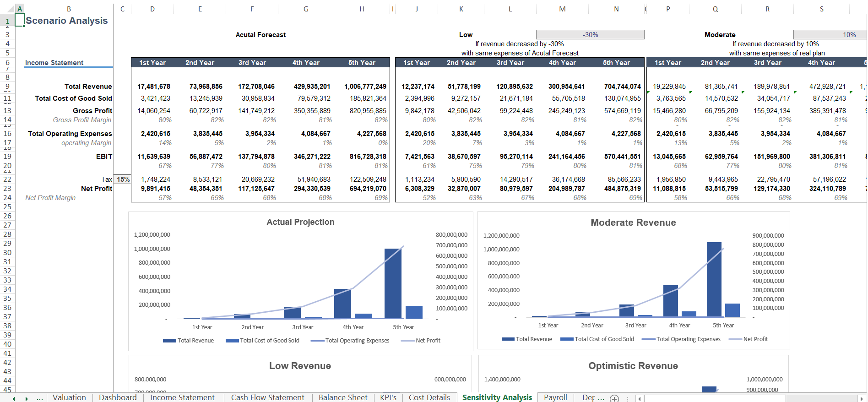Select Low Revenue chart title
This screenshot has height=402, width=868.
click(300, 366)
